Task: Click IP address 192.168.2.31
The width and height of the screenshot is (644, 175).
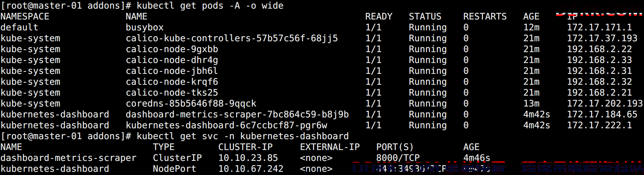Action: pos(599,71)
